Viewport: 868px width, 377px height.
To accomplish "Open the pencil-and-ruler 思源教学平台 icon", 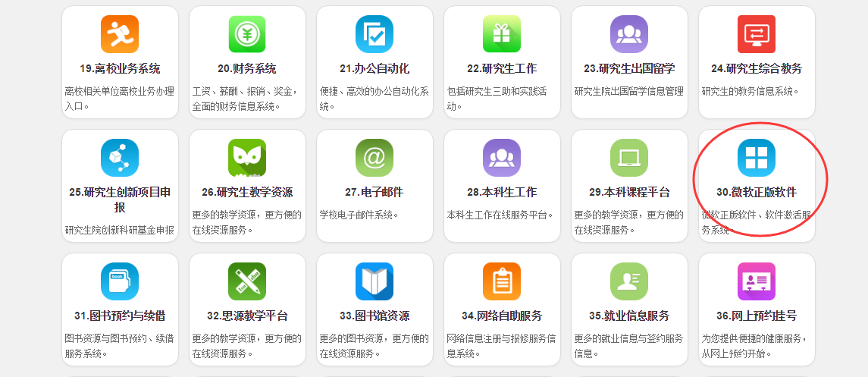I will pos(247,281).
